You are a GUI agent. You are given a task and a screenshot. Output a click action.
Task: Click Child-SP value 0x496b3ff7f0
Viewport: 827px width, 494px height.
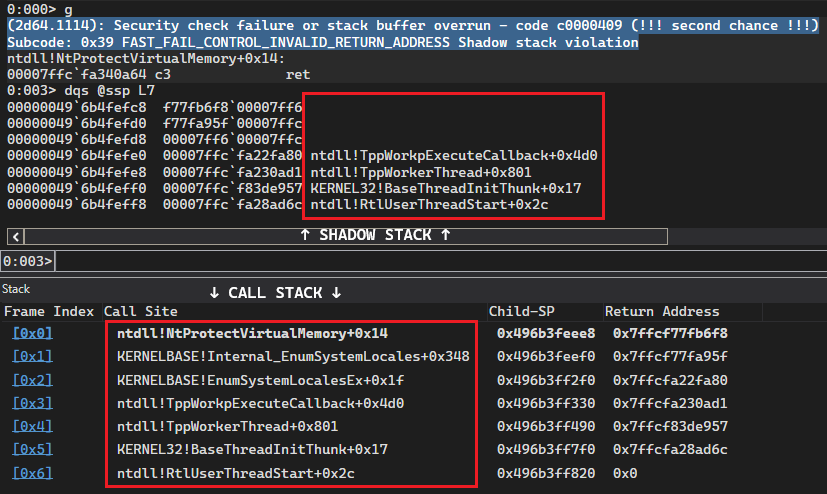click(546, 449)
